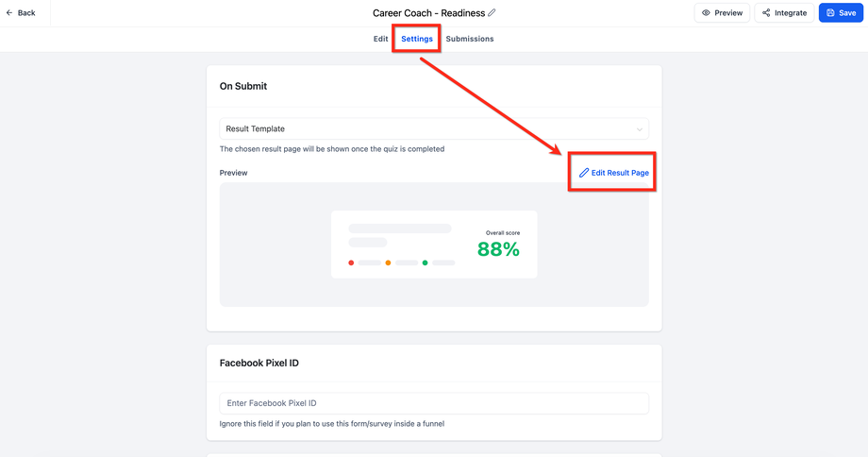Image resolution: width=868 pixels, height=457 pixels.
Task: Click the pencil icon beside the quiz title
Action: click(x=492, y=13)
